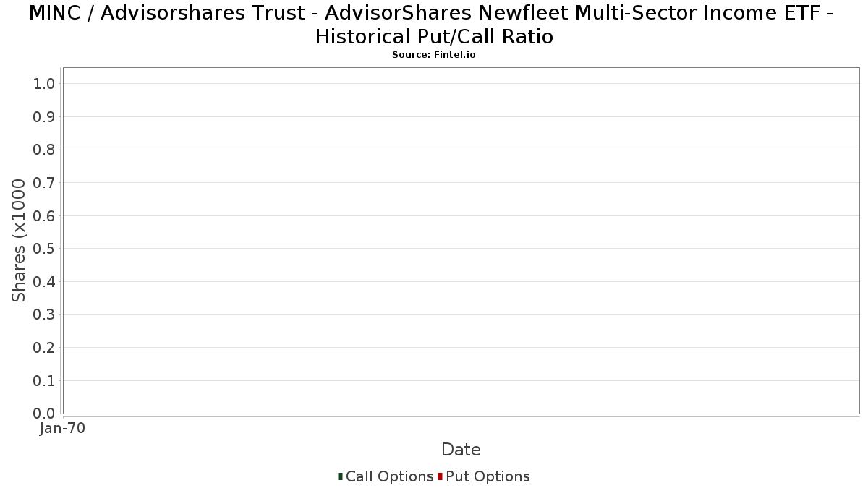Screen dimensions: 868x488
Task: Click the green Call Options legend swatch
Action: (340, 476)
